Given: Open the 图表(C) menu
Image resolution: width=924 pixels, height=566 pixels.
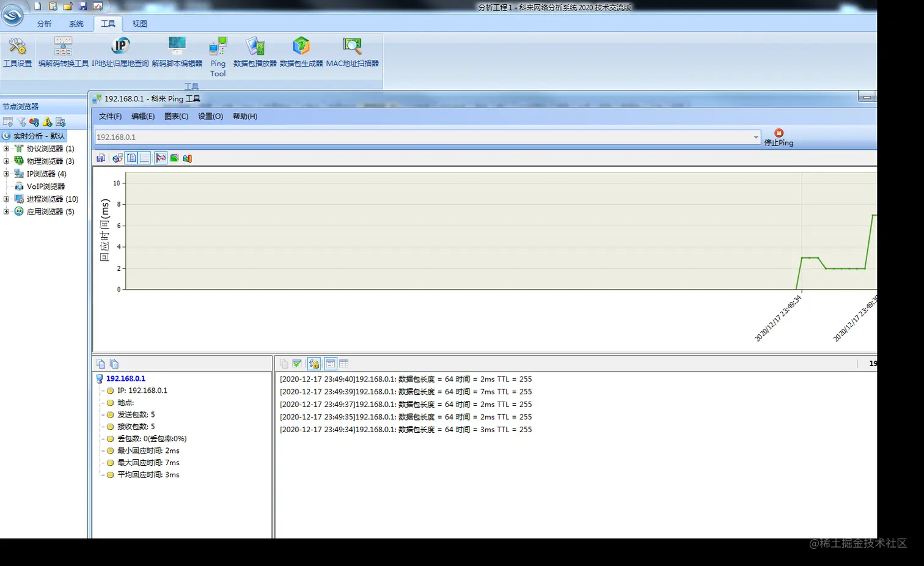Looking at the screenshot, I should (x=175, y=116).
